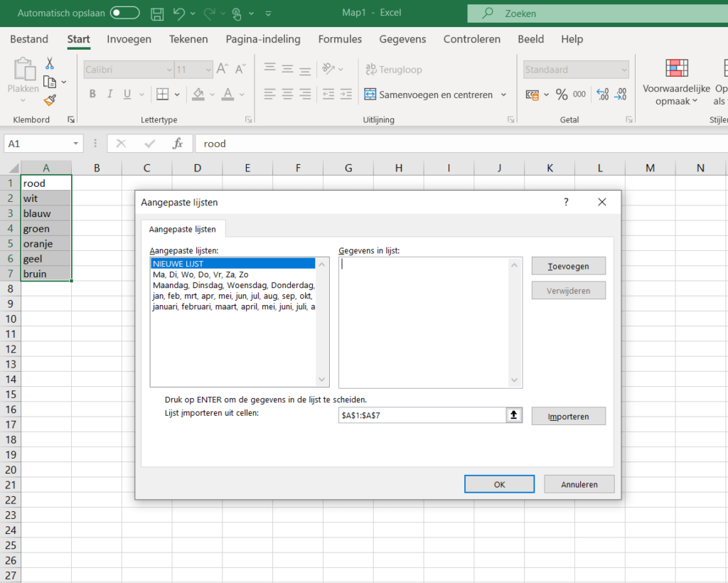Click the percent style icon
728x583 pixels.
[562, 95]
